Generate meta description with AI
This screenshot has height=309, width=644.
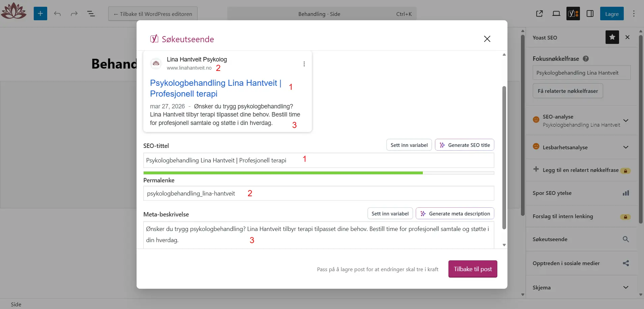[455, 213]
